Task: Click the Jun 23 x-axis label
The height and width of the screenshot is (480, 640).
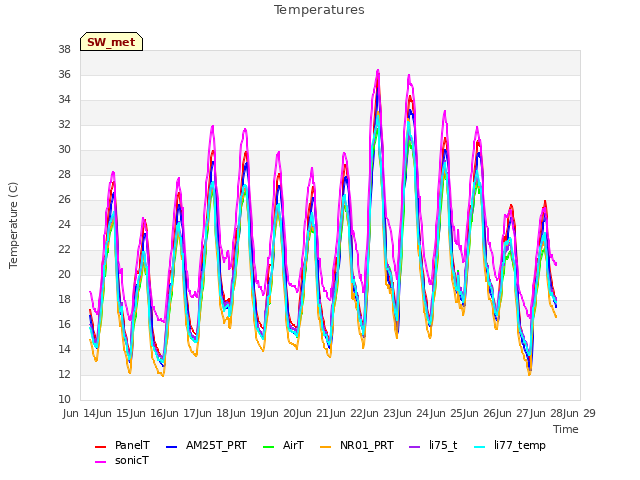Action: (380, 413)
